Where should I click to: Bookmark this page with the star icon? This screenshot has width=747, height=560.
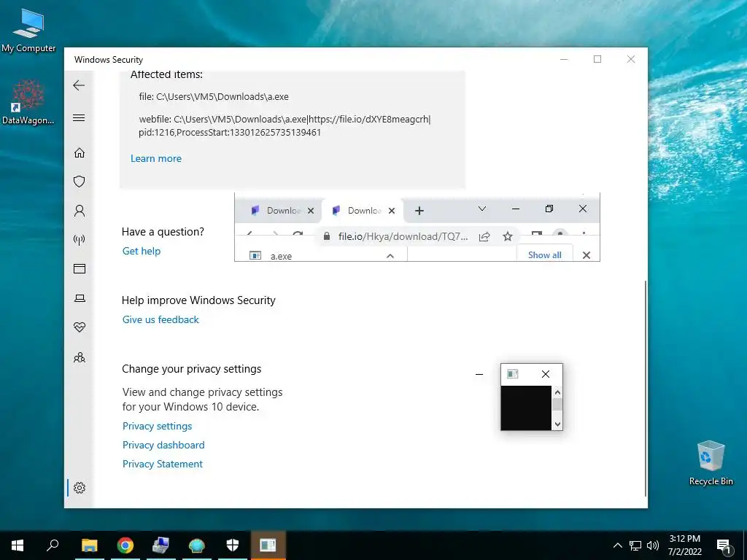click(x=508, y=237)
